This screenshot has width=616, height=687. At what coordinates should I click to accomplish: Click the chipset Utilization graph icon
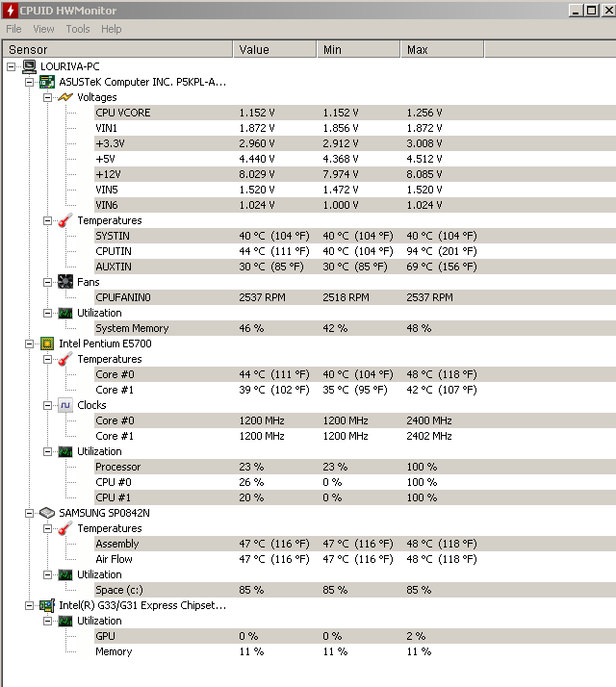tap(65, 621)
